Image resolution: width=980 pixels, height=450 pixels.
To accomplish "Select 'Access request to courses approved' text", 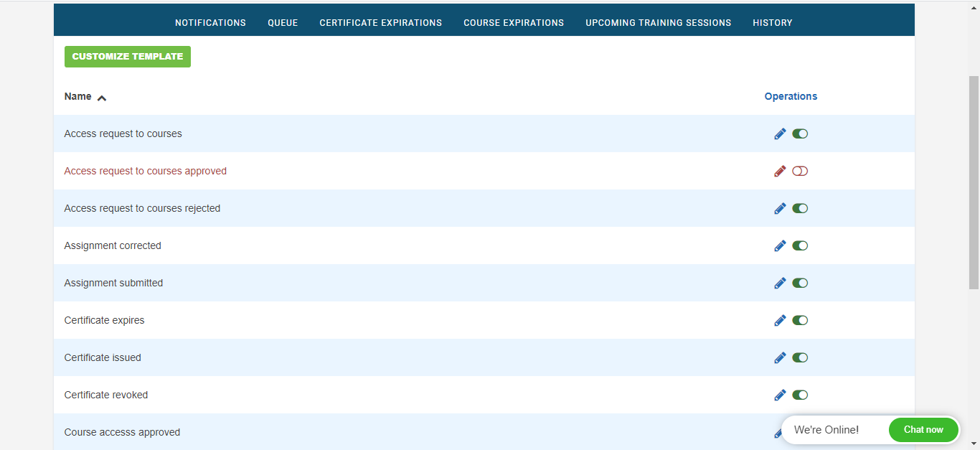I will tap(145, 171).
